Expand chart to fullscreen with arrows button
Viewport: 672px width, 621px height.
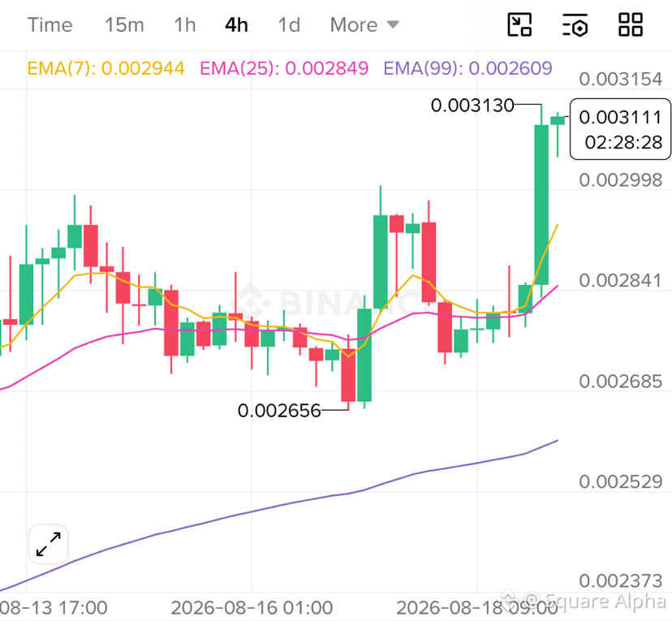pyautogui.click(x=49, y=544)
